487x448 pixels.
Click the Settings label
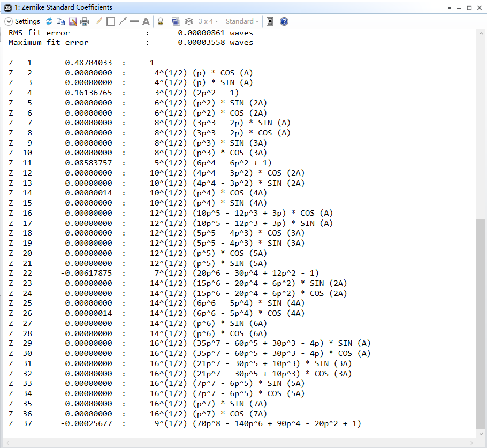tap(27, 21)
